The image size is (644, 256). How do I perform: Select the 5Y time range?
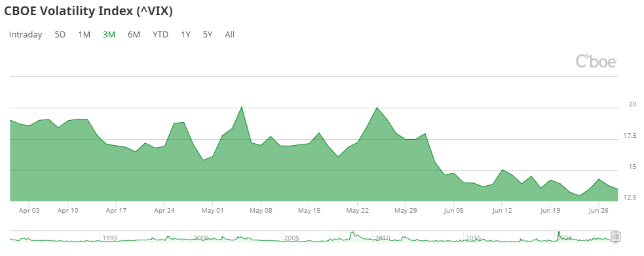tap(208, 35)
